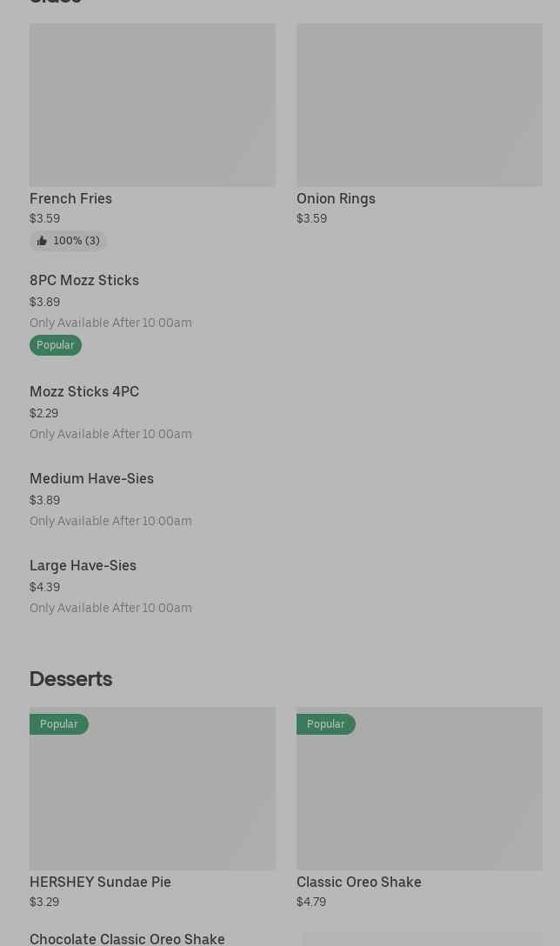Open the French Fries item image

pyautogui.click(x=153, y=105)
